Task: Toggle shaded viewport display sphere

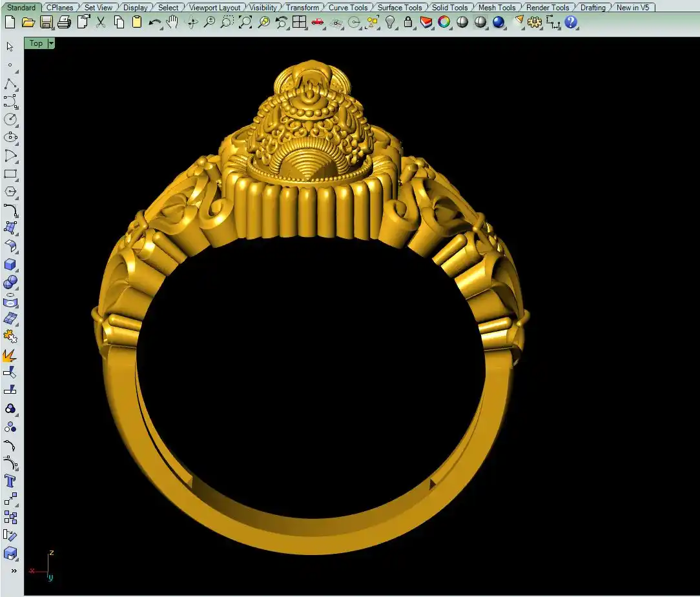Action: [462, 23]
